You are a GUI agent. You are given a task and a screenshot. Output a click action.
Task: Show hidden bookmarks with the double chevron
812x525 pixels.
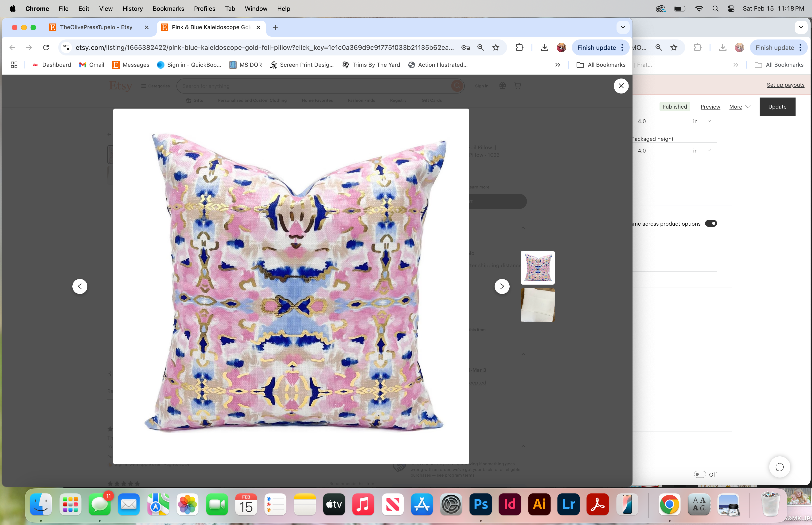tap(558, 65)
